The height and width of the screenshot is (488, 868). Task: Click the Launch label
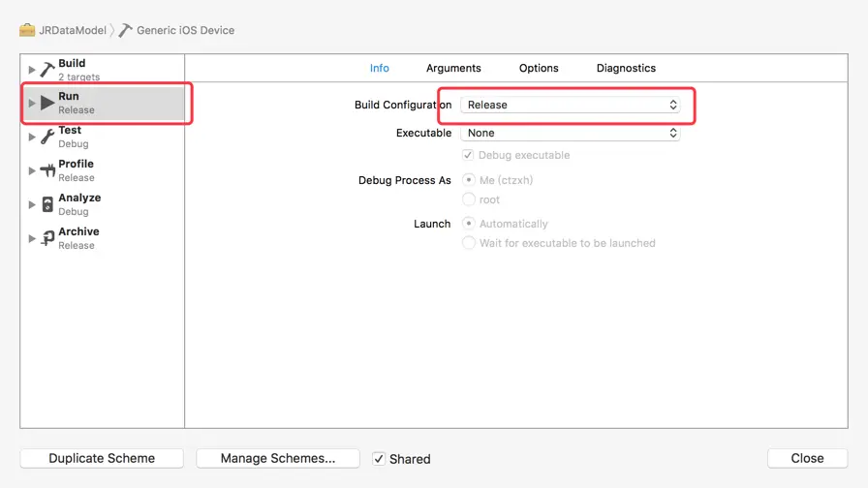[432, 224]
